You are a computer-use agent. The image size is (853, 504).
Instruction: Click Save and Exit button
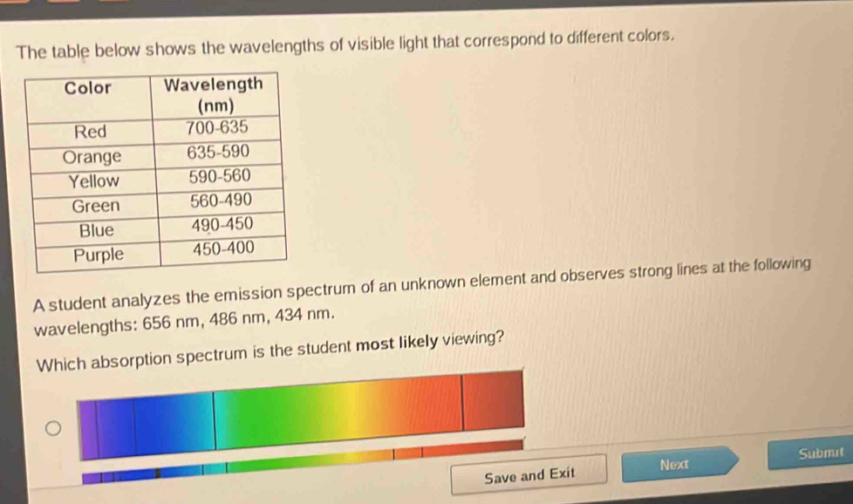529,475
